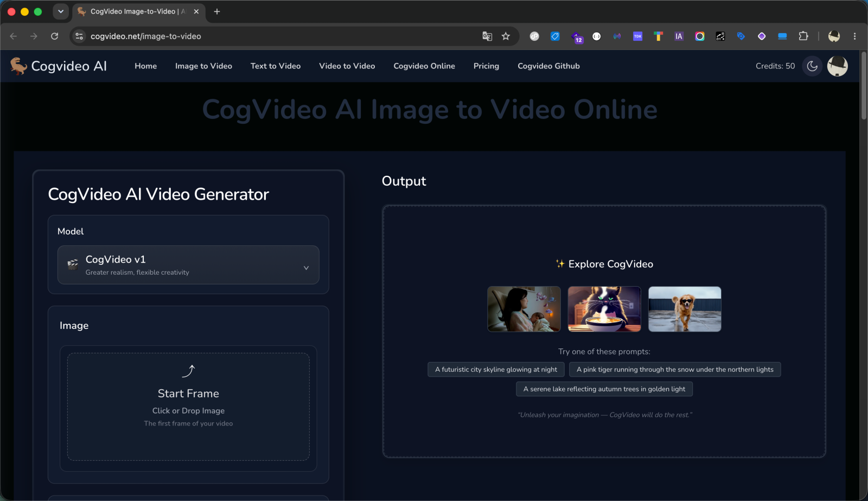Open Cogvideo Github link
The image size is (868, 501).
[548, 66]
